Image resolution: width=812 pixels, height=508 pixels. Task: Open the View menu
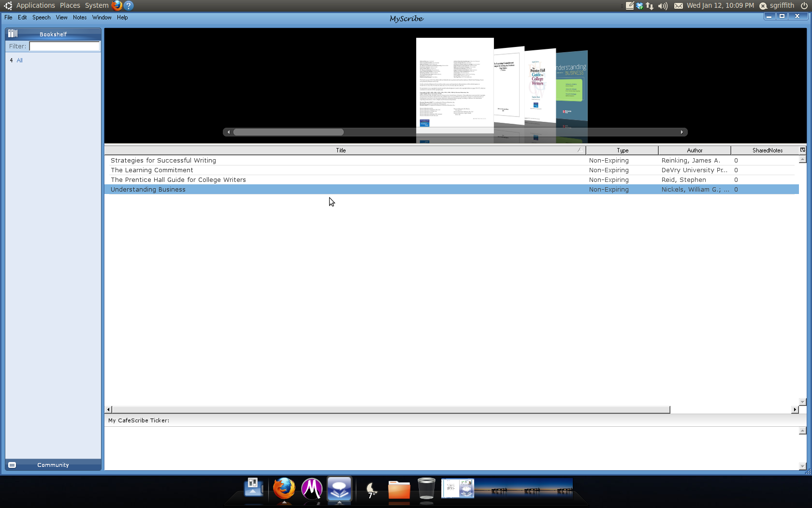tap(61, 17)
